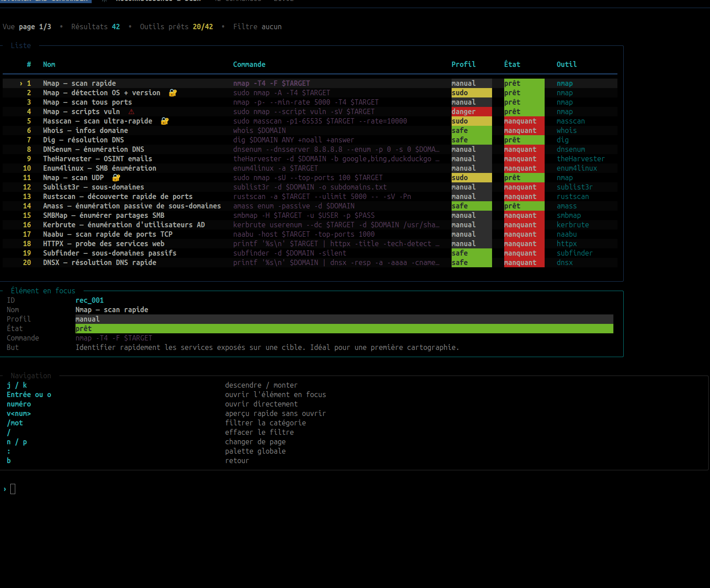Select Enum4linux — SMB énumération row
Viewport: 710px width, 588px height.
310,168
